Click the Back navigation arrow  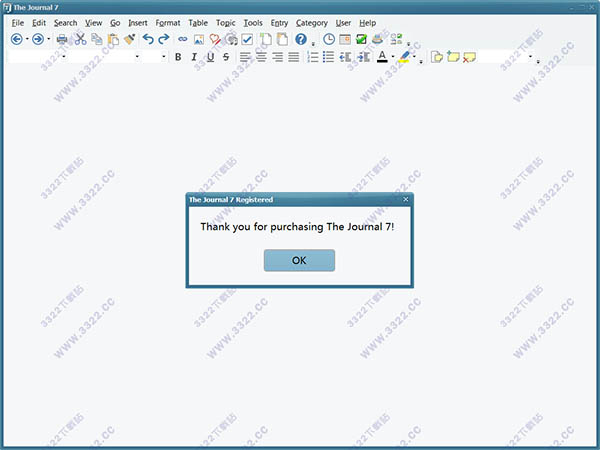(x=16, y=39)
